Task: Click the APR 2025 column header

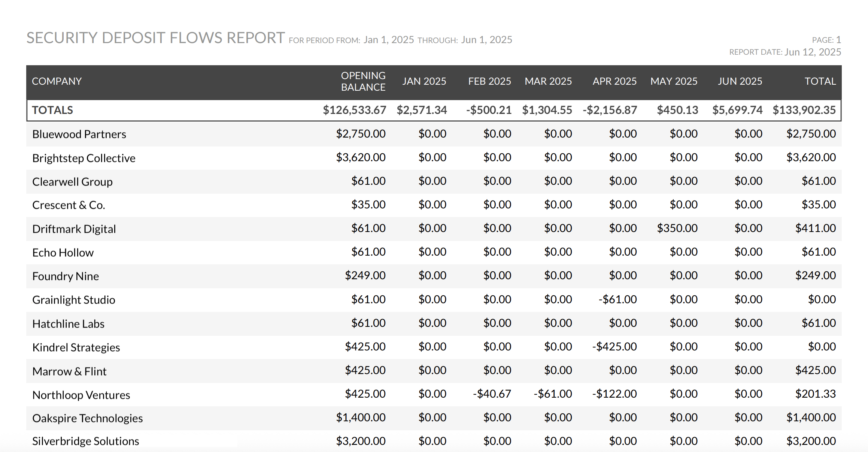Action: pos(614,81)
